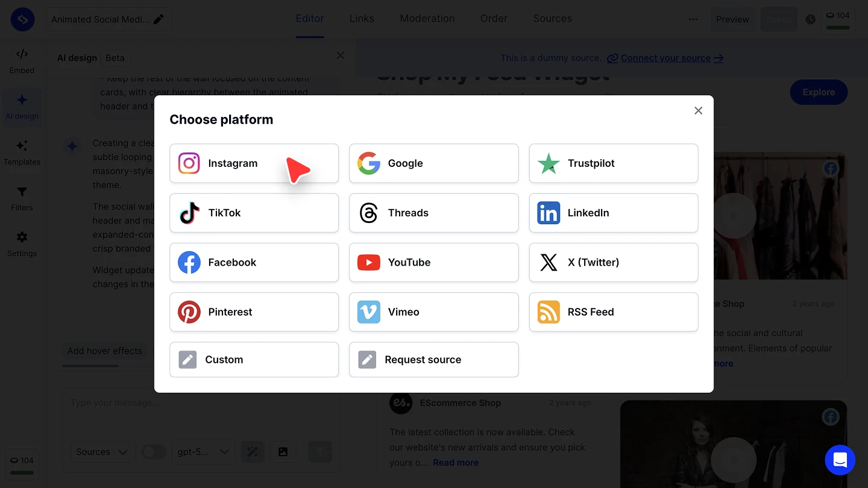Open the AI design sidebar section
This screenshot has height=488, width=868.
22,107
